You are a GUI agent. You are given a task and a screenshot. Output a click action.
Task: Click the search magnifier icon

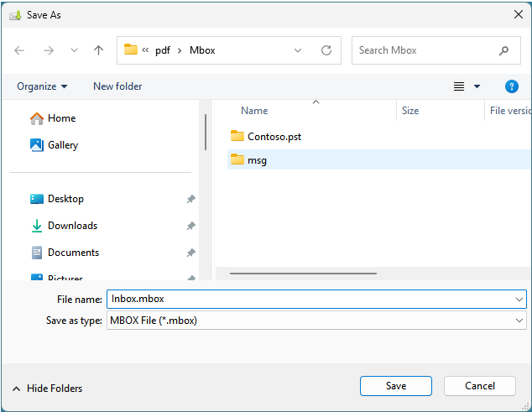pyautogui.click(x=503, y=50)
